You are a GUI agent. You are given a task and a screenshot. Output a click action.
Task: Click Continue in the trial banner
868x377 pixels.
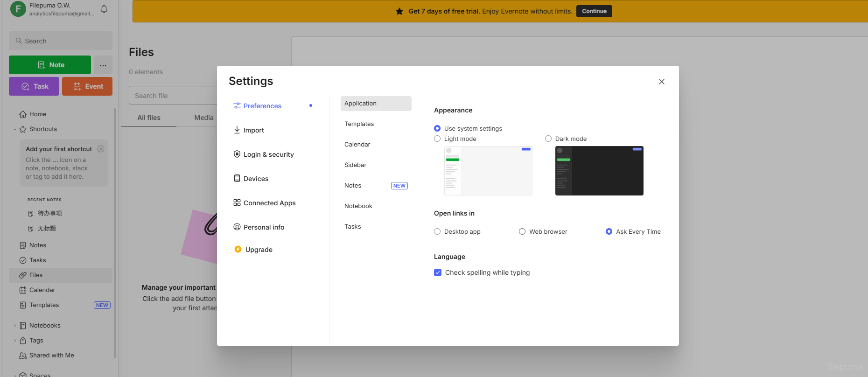(x=594, y=11)
